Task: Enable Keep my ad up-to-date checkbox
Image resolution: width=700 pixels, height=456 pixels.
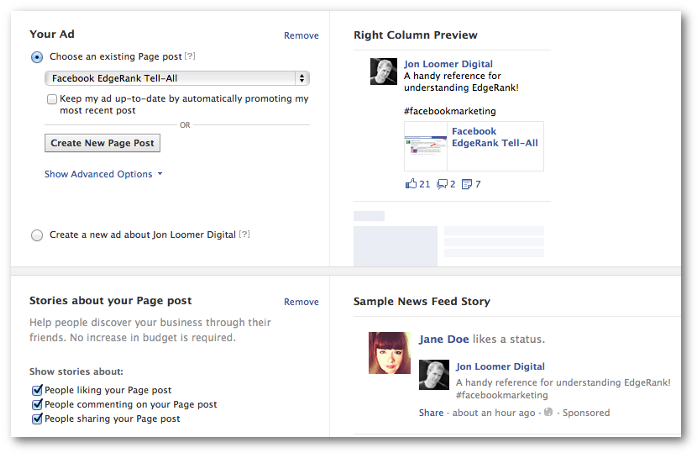Action: [52, 99]
